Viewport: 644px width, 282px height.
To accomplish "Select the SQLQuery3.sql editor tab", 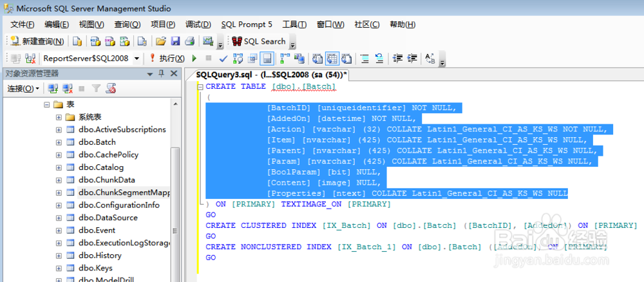I will [272, 75].
